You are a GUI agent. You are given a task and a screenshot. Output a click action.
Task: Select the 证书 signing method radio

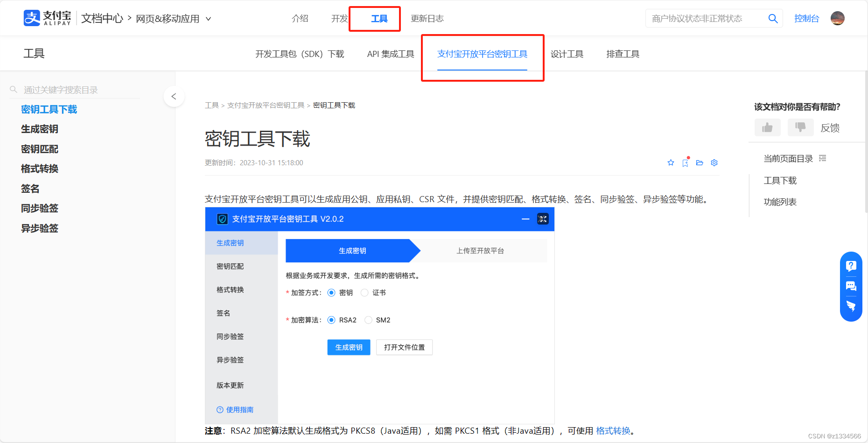(x=364, y=293)
